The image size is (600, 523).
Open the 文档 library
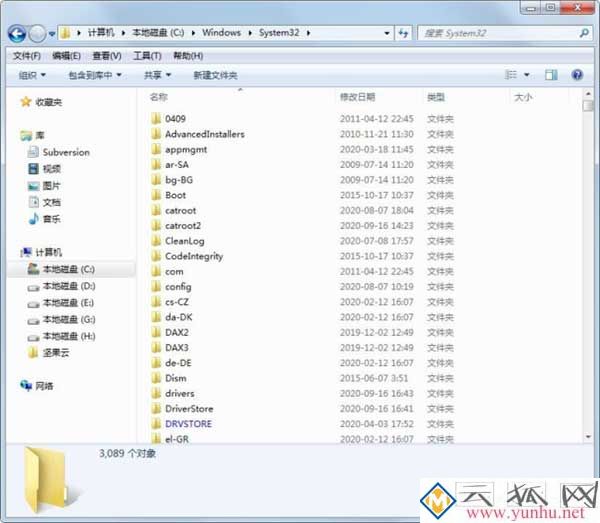coord(44,202)
